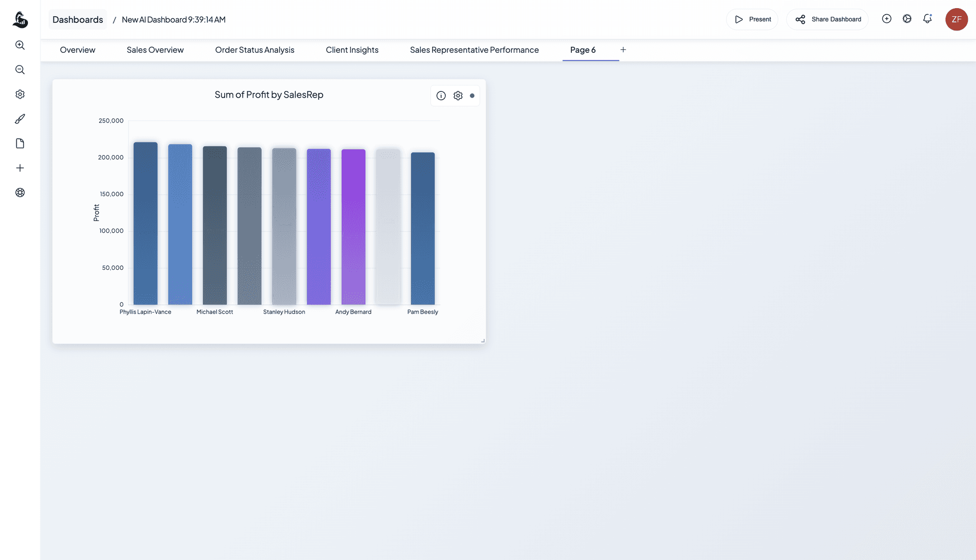Open the header settings gear icon
976x560 pixels.
click(x=907, y=19)
